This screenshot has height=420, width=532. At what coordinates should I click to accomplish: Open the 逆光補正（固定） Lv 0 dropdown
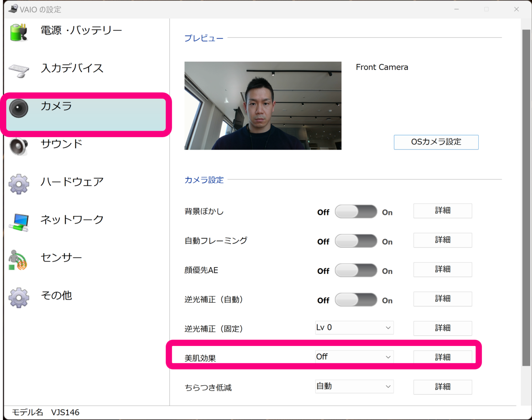click(354, 328)
